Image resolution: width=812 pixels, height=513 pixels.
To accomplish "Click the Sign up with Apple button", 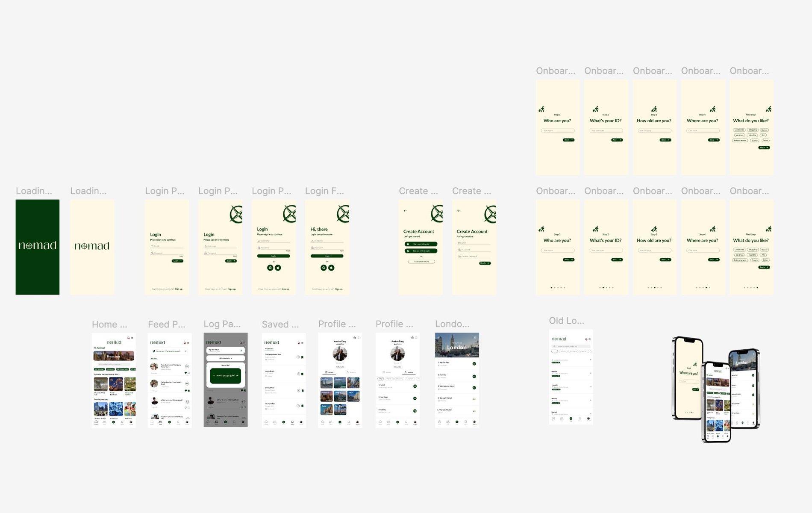I will click(x=421, y=244).
